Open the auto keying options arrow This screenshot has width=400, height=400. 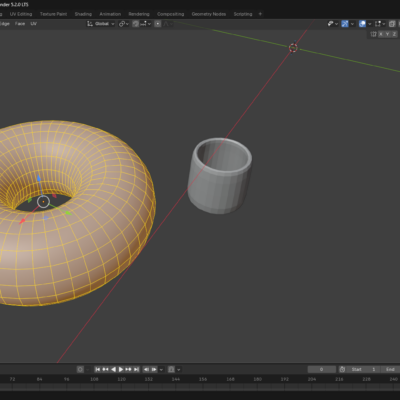pos(88,369)
